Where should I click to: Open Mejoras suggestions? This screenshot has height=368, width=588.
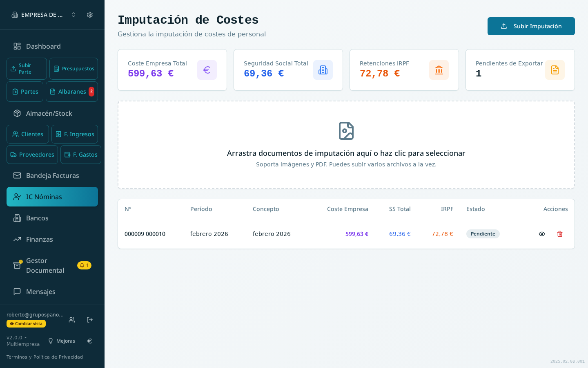coord(62,341)
